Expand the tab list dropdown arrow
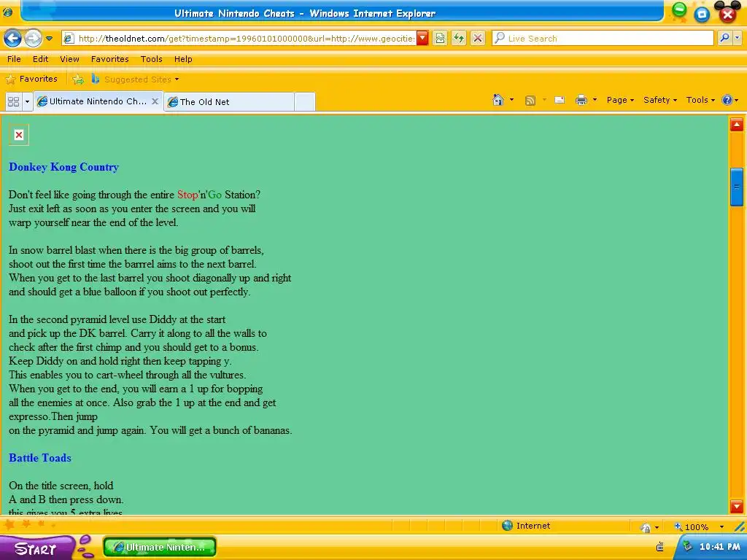 tap(27, 101)
